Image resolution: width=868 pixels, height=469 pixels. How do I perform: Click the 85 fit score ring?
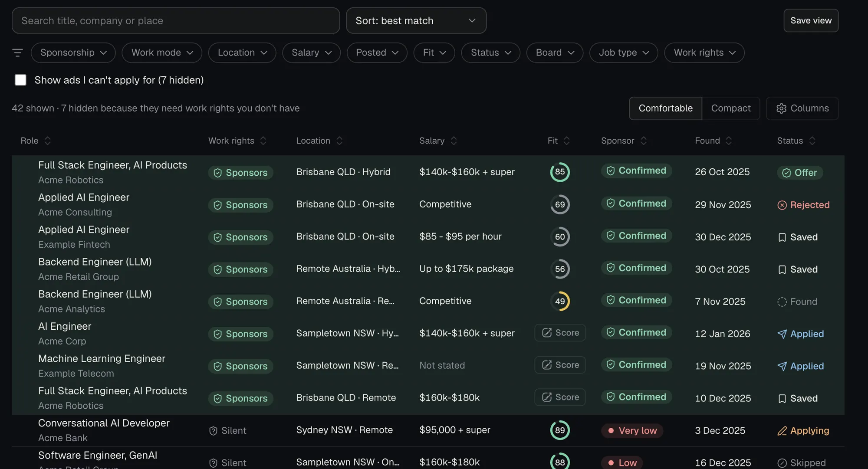[560, 172]
